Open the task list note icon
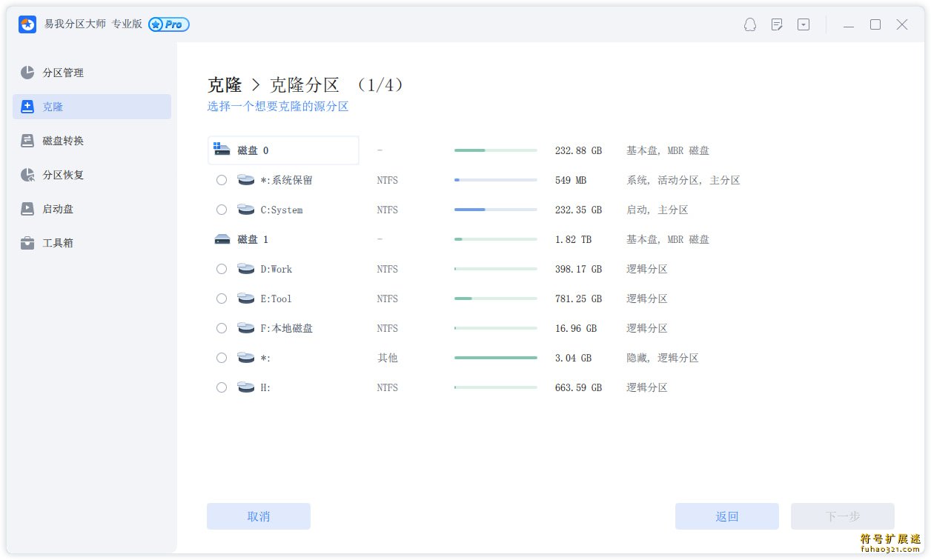This screenshot has height=560, width=931. tap(777, 24)
